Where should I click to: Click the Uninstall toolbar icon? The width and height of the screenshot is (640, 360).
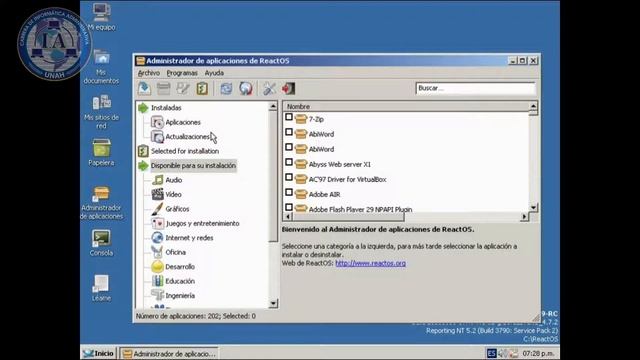pos(163,88)
